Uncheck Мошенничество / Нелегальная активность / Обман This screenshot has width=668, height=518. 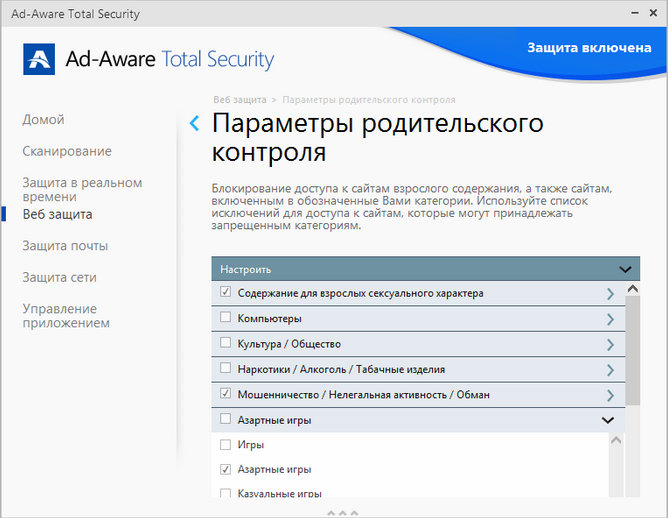225,393
